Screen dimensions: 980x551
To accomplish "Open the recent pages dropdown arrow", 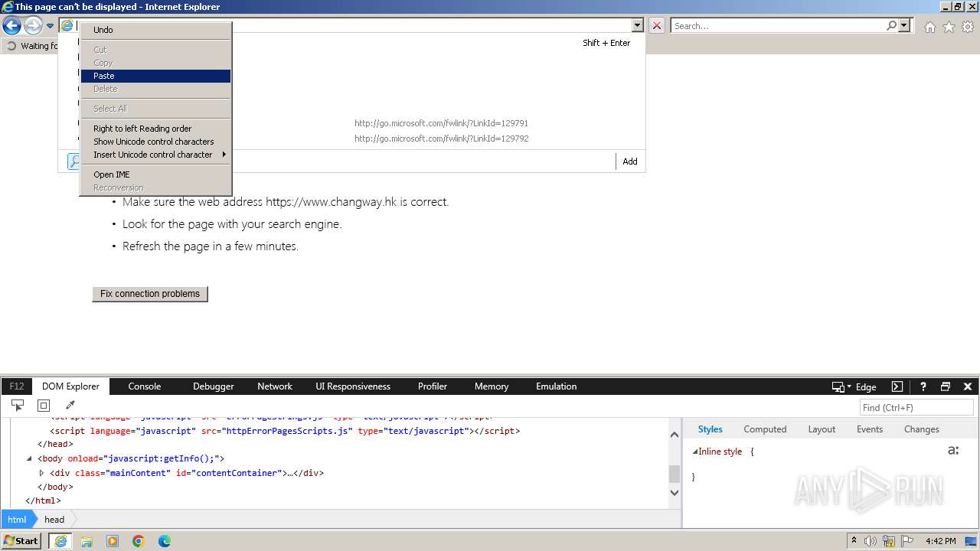I will [x=50, y=26].
